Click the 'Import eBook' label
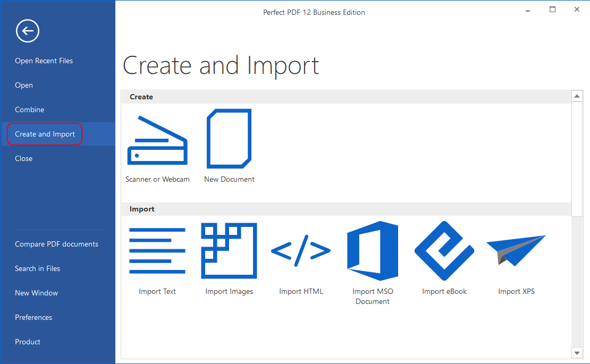Viewport: 590px width, 364px height. 444,291
